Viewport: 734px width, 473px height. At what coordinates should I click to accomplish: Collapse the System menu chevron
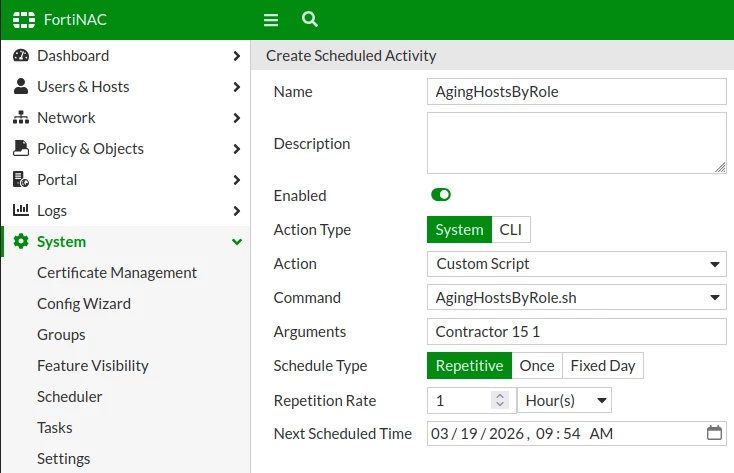(x=237, y=242)
